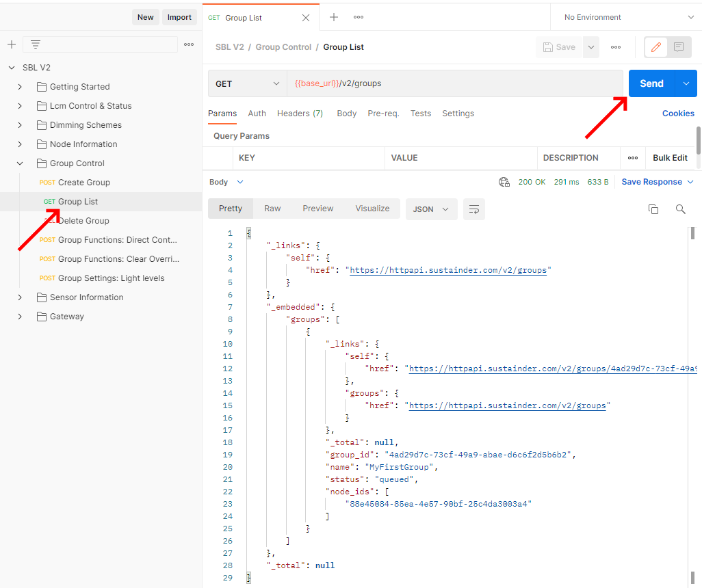The height and width of the screenshot is (588, 702).
Task: Click the network globe icon near status
Action: [504, 182]
